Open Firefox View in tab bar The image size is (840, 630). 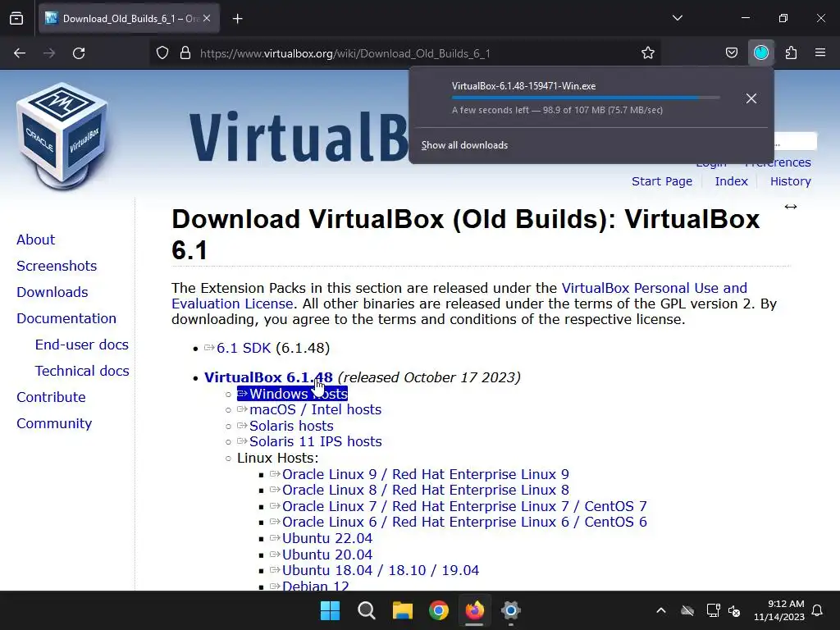tap(16, 18)
